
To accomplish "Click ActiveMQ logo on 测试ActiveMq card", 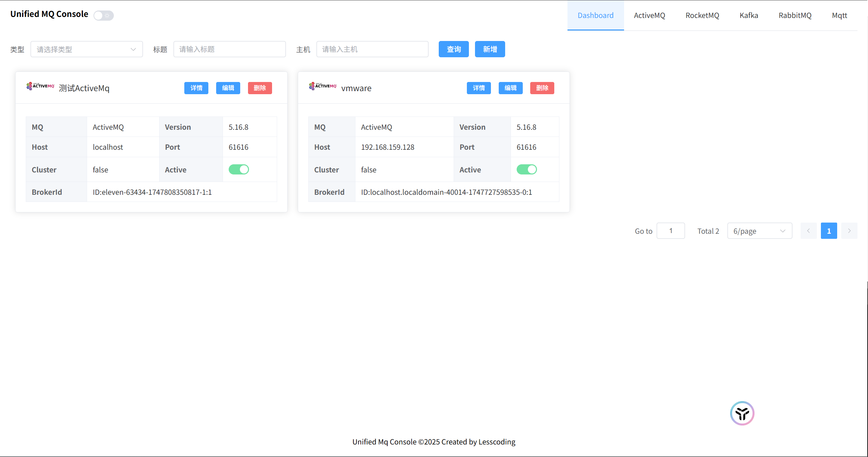I will tap(40, 86).
